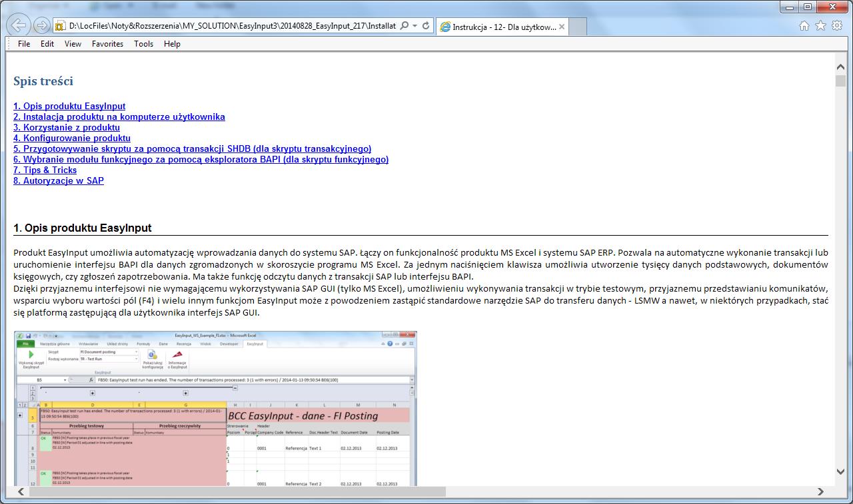Close the Internet Explorer window
The image size is (853, 504).
(x=832, y=7)
